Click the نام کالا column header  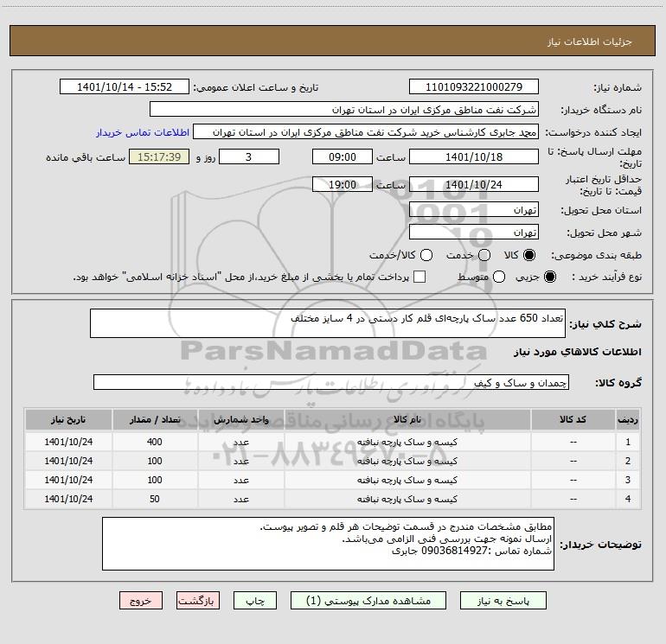pos(407,420)
